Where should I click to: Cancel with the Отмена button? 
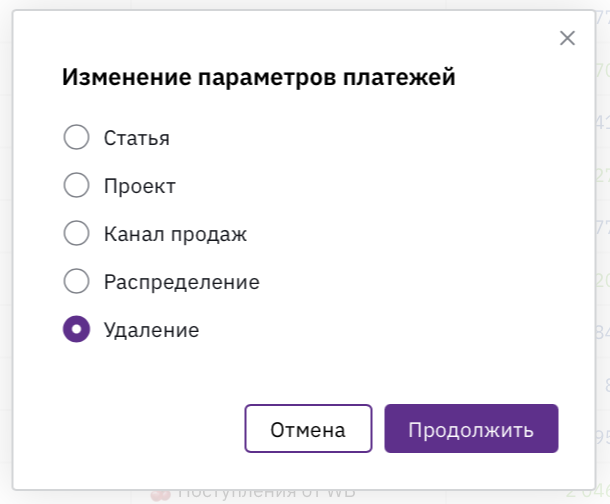pos(308,429)
